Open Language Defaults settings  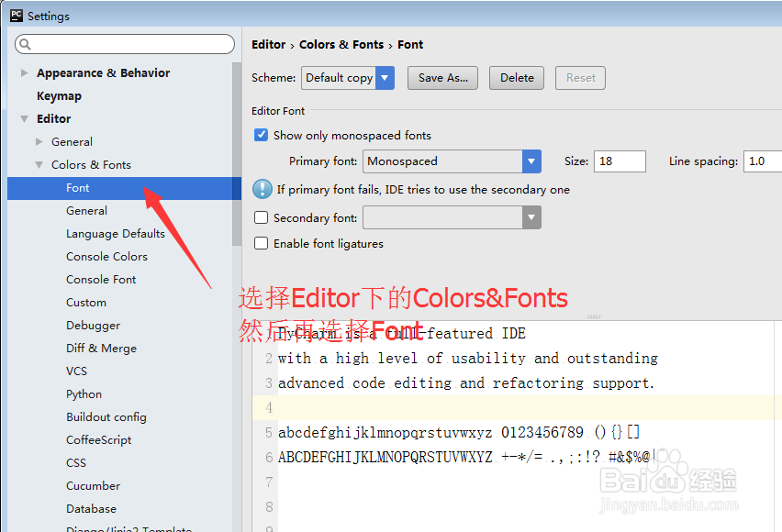(x=116, y=234)
